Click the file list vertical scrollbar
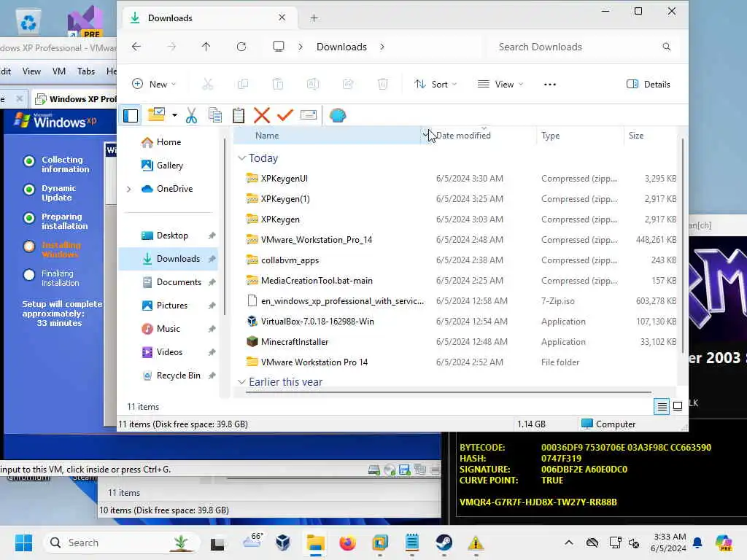Screen dimensions: 747x560 pos(683,245)
